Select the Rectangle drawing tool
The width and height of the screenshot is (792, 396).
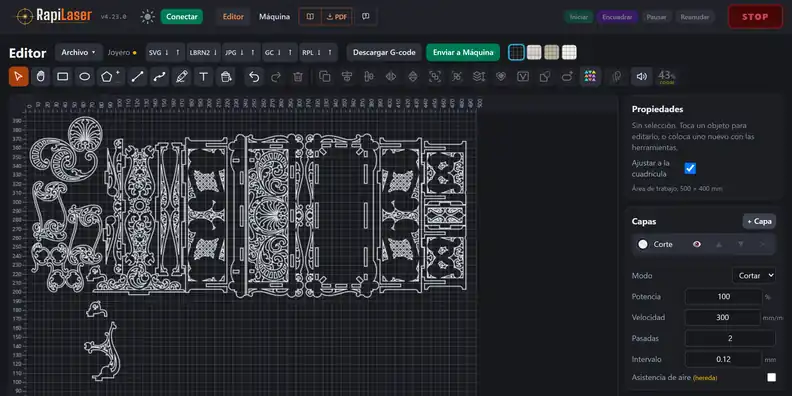(x=63, y=77)
